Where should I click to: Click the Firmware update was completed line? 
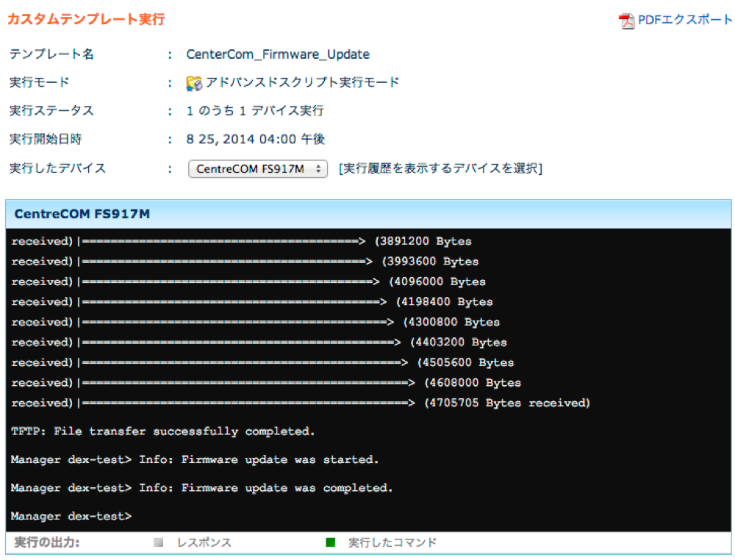coord(201,488)
